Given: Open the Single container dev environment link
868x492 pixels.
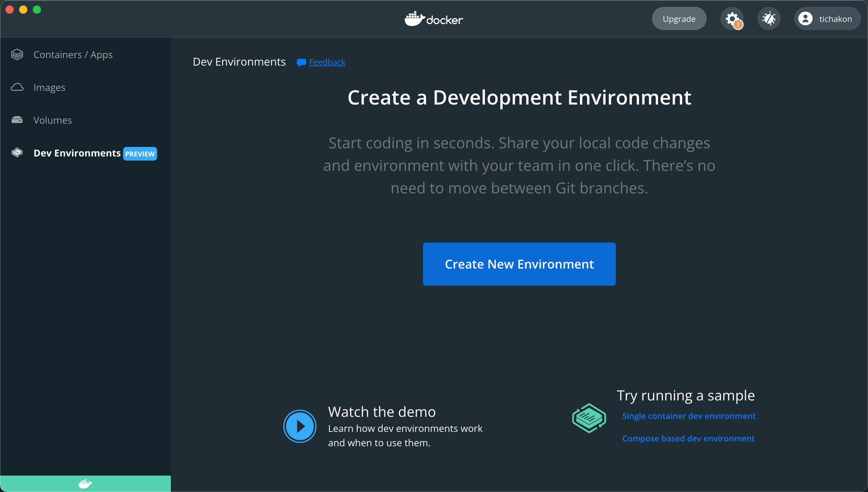Looking at the screenshot, I should click(x=689, y=416).
